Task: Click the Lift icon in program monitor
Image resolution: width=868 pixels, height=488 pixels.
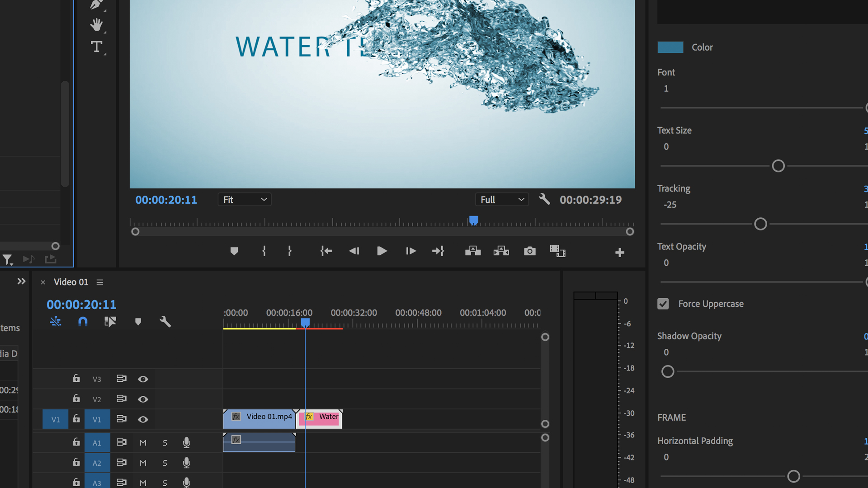Action: (472, 251)
